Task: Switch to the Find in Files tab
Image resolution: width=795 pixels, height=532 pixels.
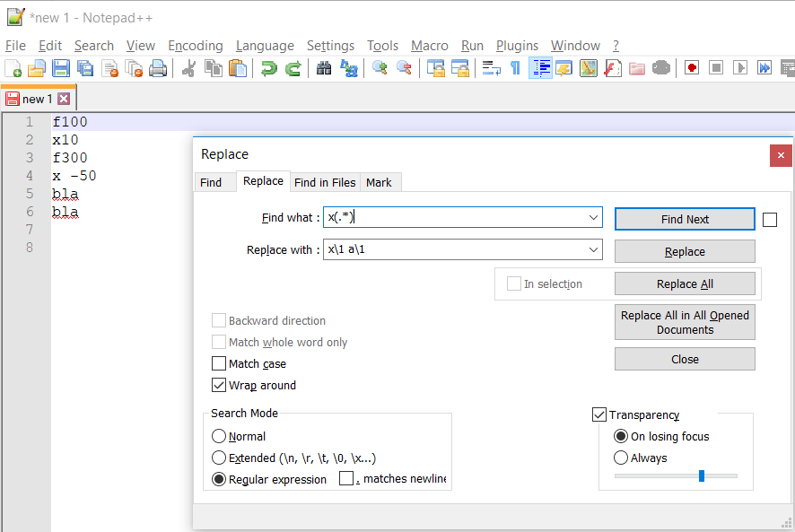Action: click(325, 182)
